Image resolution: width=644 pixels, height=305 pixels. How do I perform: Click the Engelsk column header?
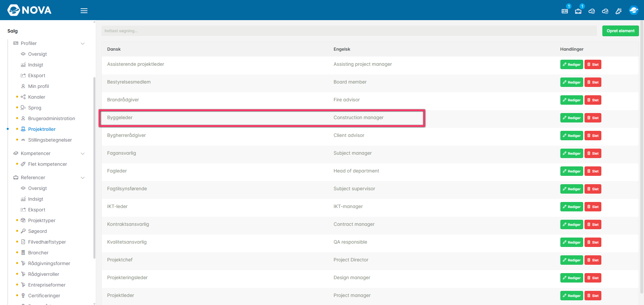pyautogui.click(x=342, y=49)
